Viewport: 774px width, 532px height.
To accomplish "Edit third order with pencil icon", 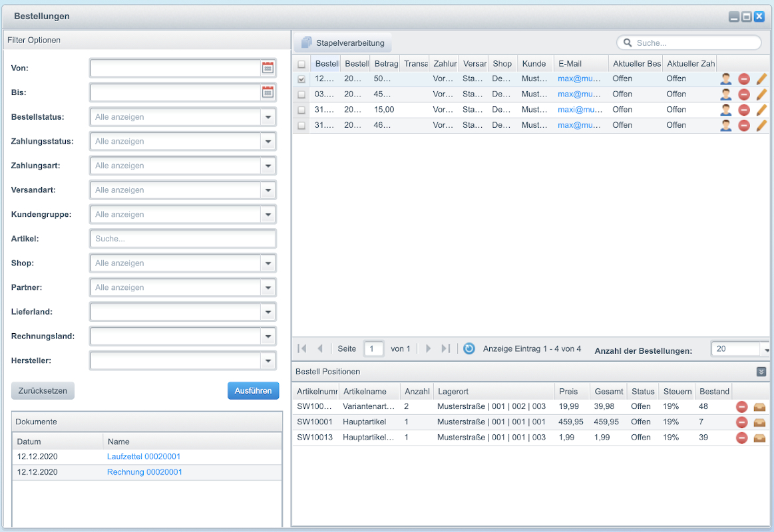I will point(761,110).
